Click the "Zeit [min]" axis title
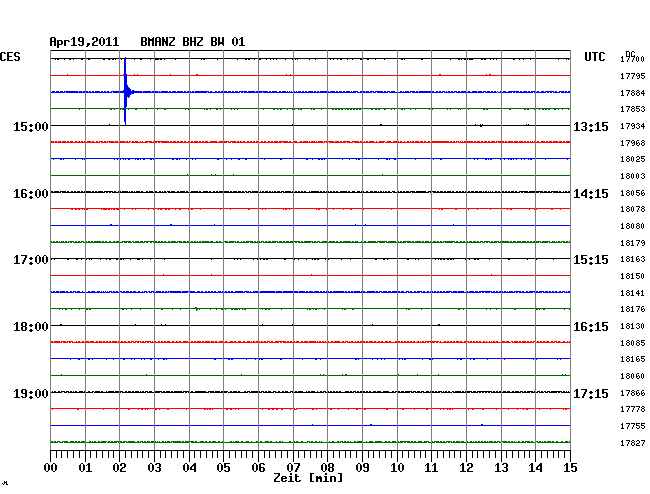The height and width of the screenshot is (494, 650). coord(308,478)
